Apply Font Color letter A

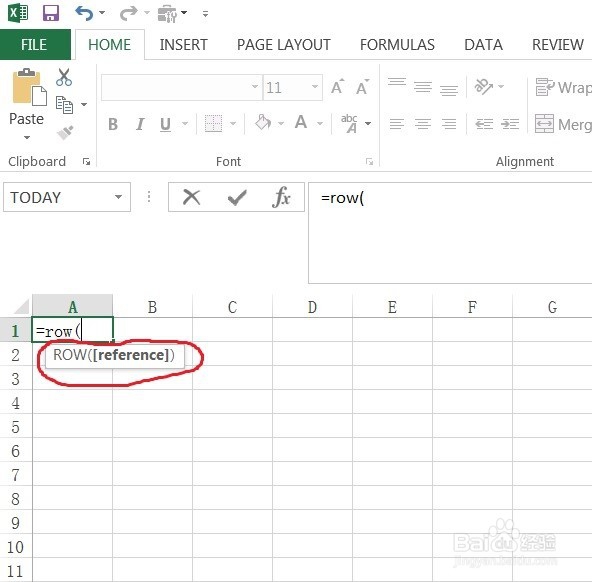pyautogui.click(x=301, y=122)
